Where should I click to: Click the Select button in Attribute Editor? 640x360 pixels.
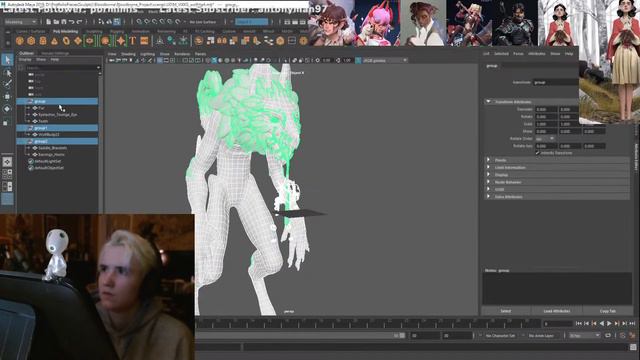506,311
